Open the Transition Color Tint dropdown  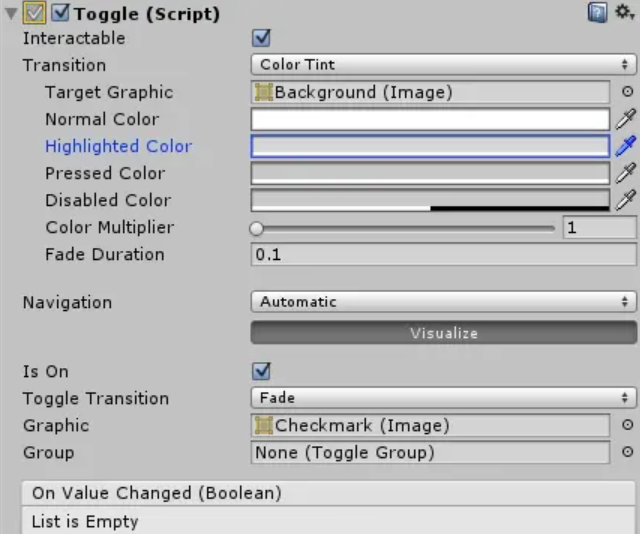pyautogui.click(x=443, y=65)
